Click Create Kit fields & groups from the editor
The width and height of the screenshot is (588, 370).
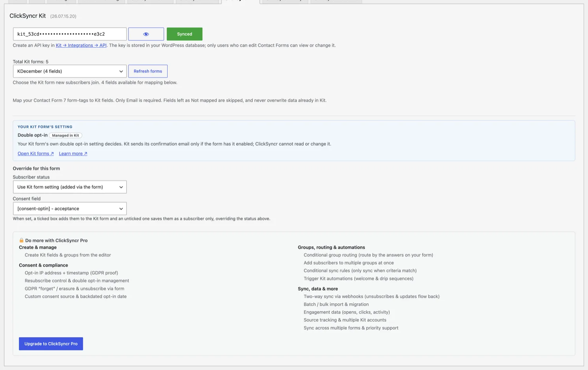pyautogui.click(x=68, y=255)
